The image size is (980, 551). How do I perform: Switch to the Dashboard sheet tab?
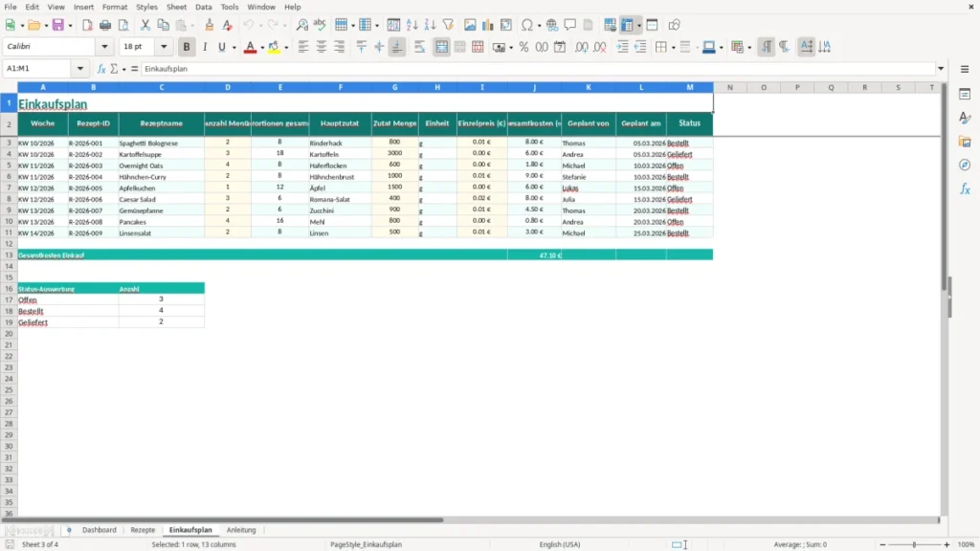pyautogui.click(x=100, y=530)
